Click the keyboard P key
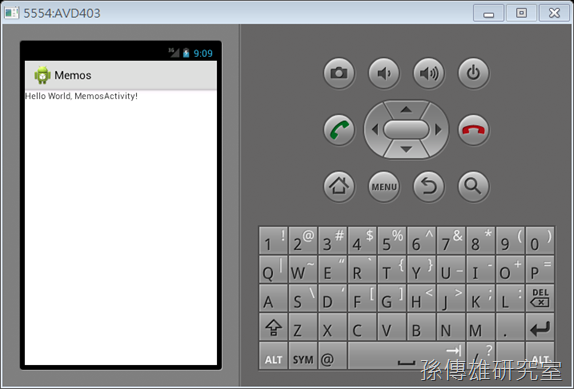Image resolution: width=574 pixels, height=389 pixels. [x=540, y=269]
